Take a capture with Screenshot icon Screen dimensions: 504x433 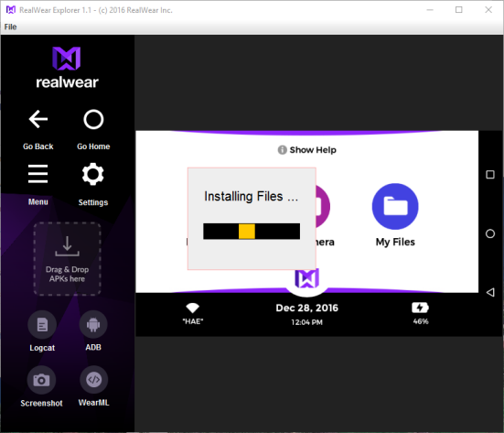click(x=41, y=380)
